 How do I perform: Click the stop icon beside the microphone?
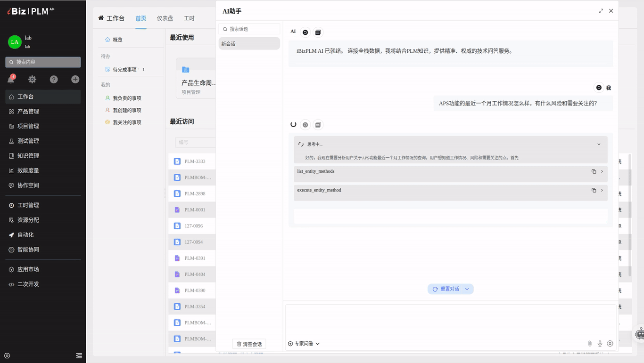tap(610, 343)
